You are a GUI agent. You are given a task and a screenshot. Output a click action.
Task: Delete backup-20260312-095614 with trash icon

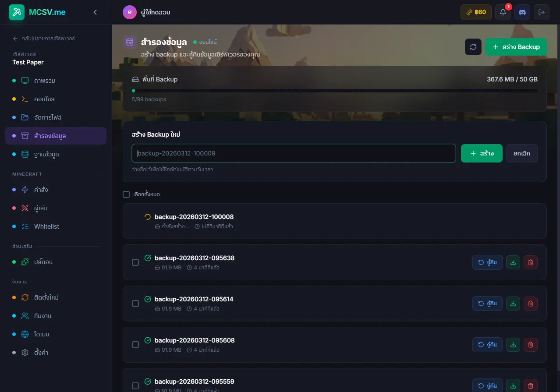click(x=531, y=304)
